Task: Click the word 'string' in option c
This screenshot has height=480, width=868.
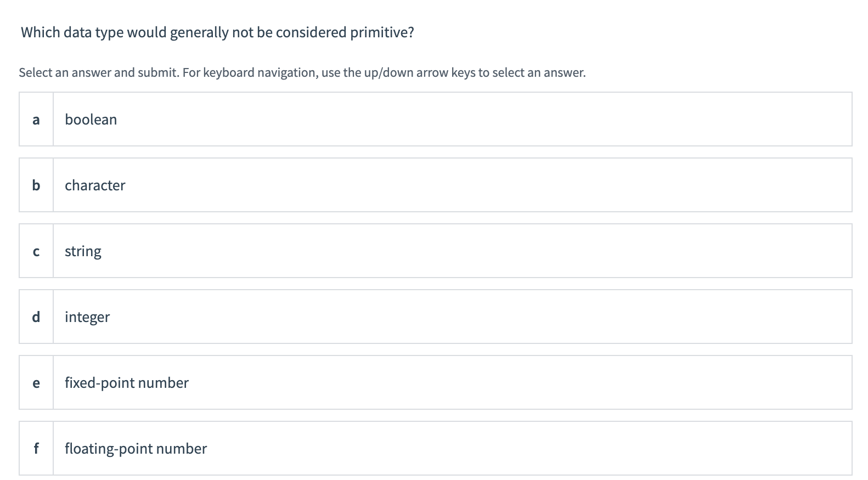Action: (x=83, y=251)
